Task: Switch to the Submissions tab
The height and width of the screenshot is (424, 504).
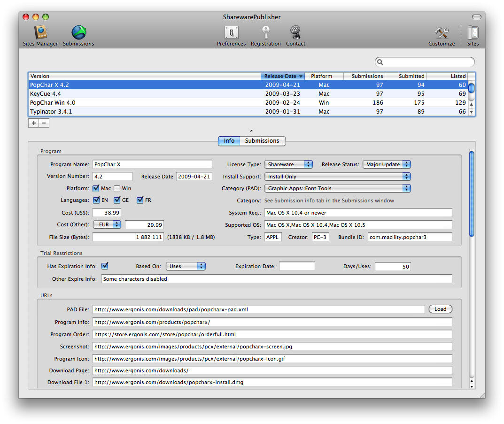Action: click(x=262, y=141)
